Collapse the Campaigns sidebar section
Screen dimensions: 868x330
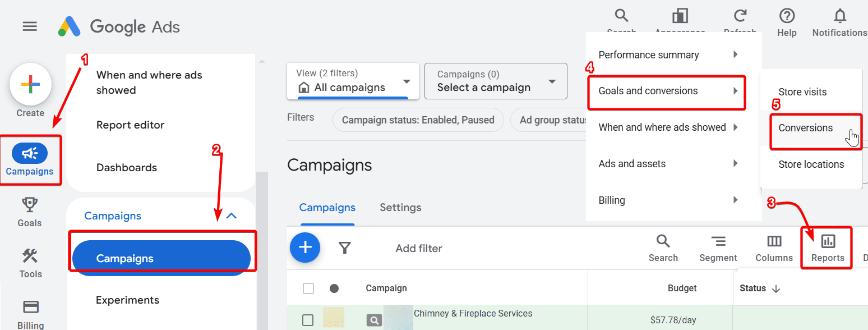tap(231, 216)
